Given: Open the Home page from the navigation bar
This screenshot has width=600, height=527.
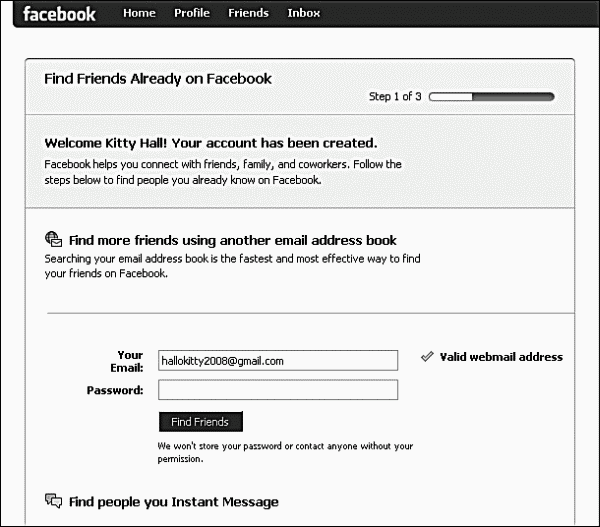Looking at the screenshot, I should point(139,14).
